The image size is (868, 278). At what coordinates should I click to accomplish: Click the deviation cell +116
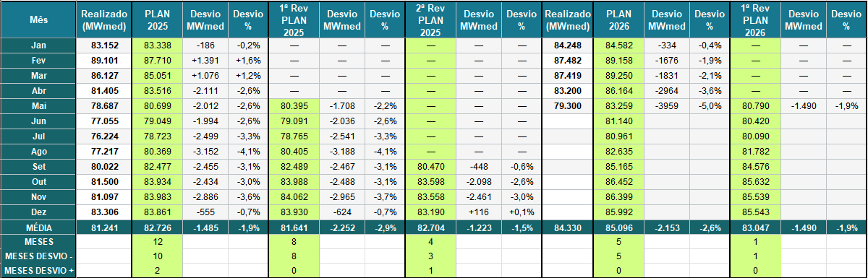(x=480, y=212)
